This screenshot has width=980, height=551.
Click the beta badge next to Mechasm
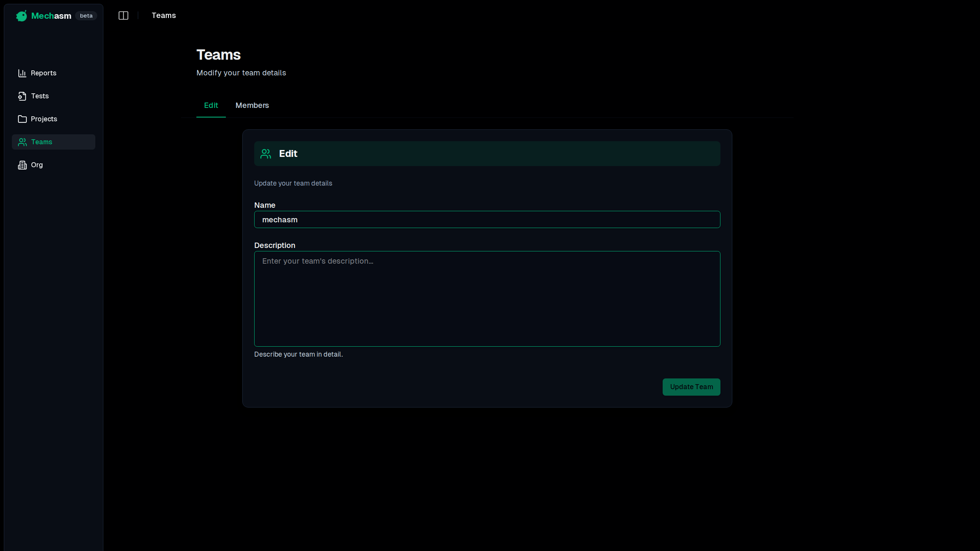[x=86, y=16]
